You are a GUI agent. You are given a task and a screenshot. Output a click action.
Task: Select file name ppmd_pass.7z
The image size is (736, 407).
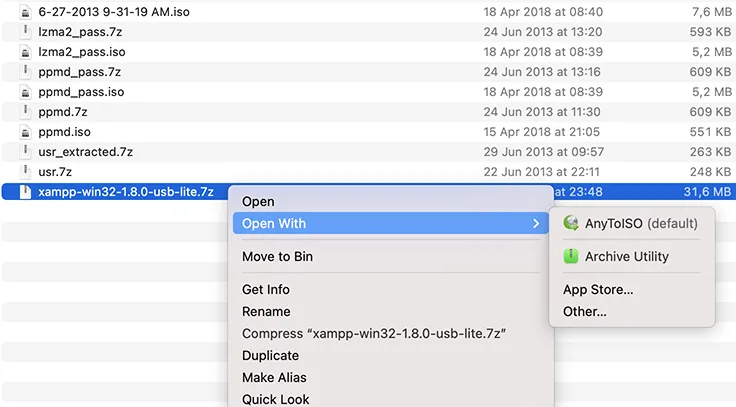point(80,72)
